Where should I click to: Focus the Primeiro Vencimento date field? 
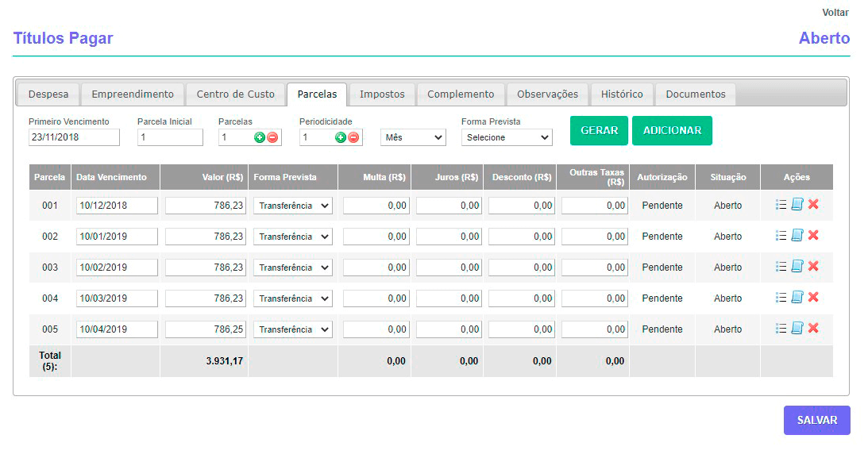74,137
